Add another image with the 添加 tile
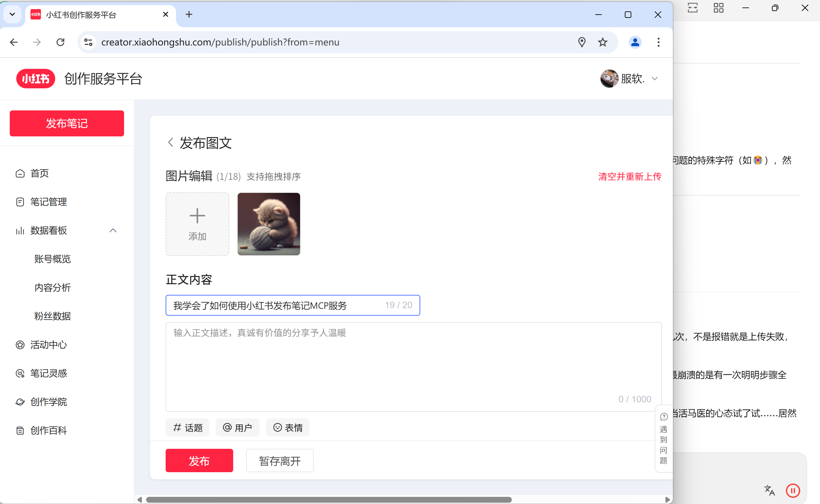This screenshot has height=504, width=820. [x=197, y=224]
